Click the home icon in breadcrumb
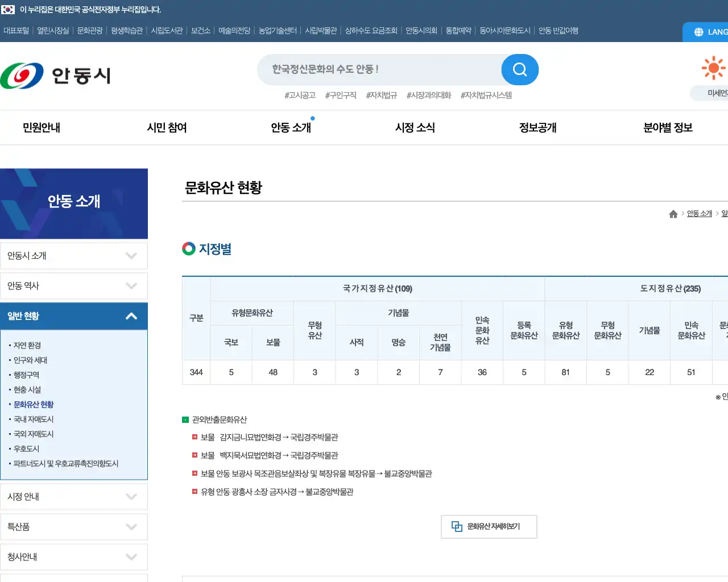 pyautogui.click(x=673, y=214)
